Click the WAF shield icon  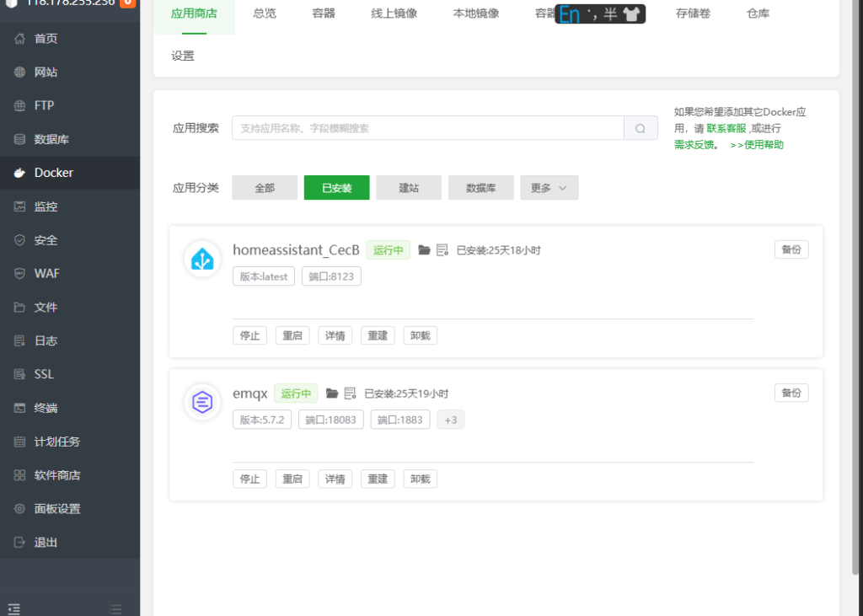point(20,274)
